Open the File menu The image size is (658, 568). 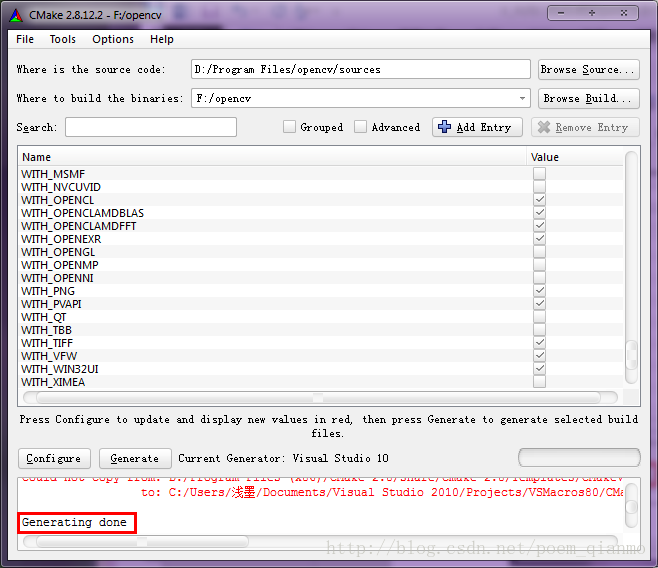pos(25,39)
